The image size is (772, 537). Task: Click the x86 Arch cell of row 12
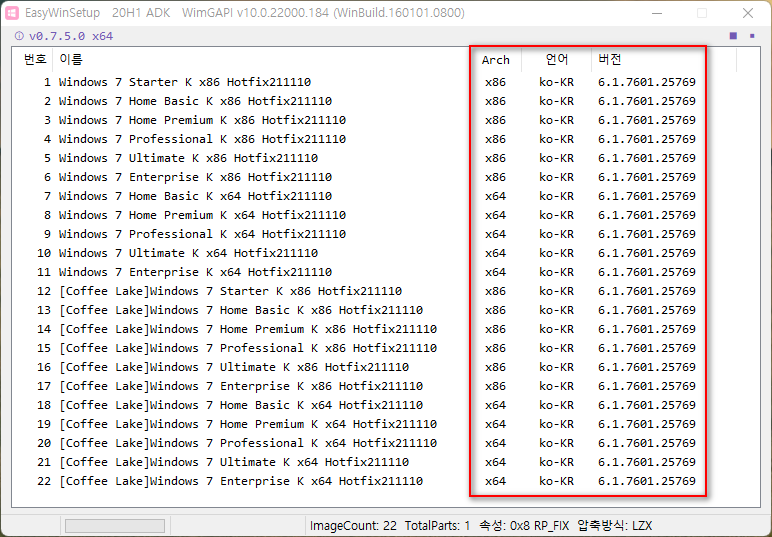pyautogui.click(x=495, y=291)
